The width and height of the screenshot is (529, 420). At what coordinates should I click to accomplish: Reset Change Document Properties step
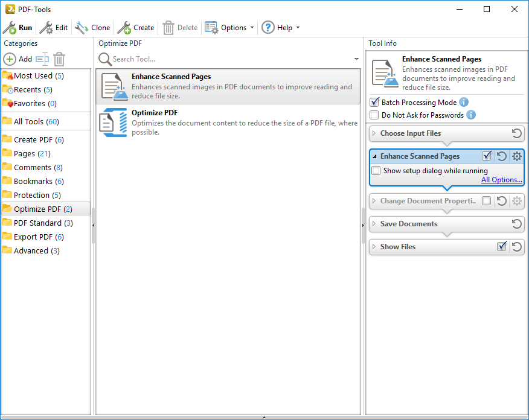point(502,201)
